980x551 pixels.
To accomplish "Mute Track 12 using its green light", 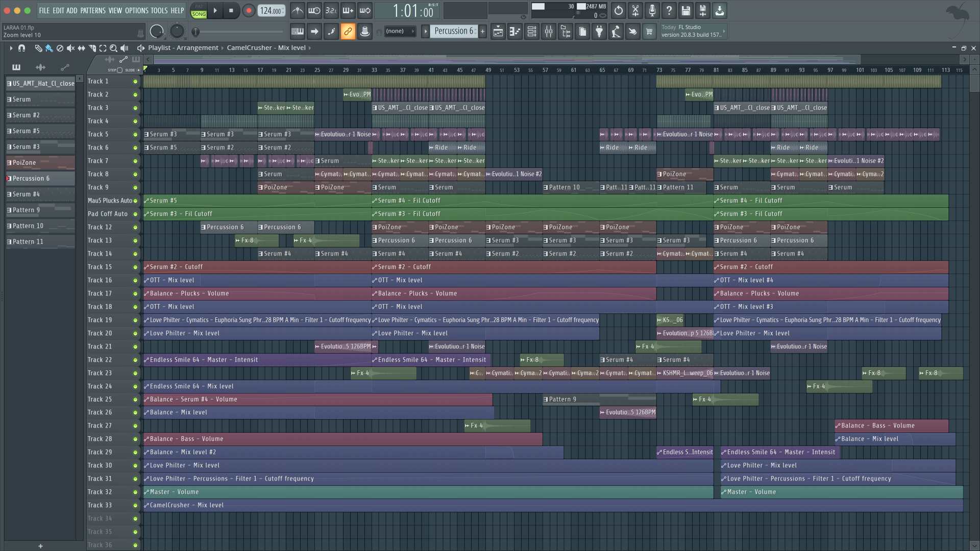I will click(x=135, y=228).
